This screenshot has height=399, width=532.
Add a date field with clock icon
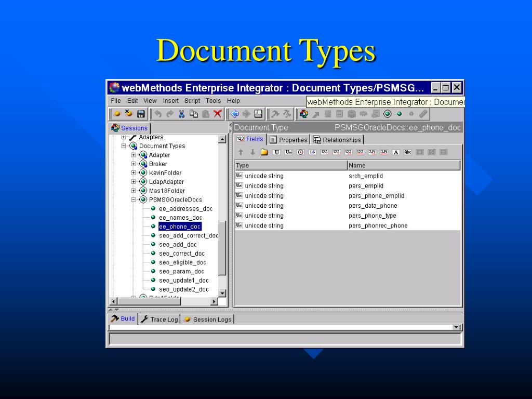301,152
